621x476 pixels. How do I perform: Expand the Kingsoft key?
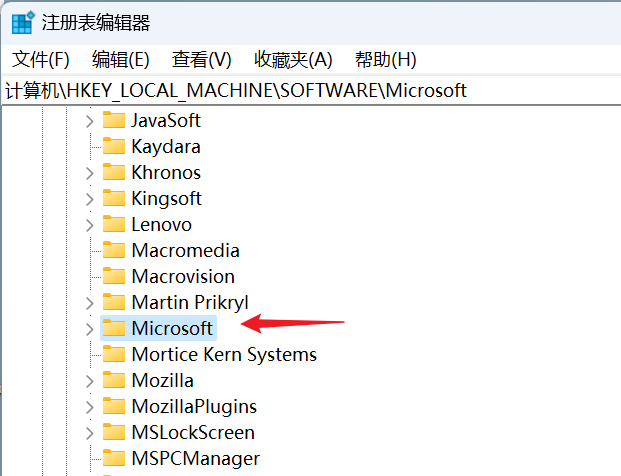[90, 199]
